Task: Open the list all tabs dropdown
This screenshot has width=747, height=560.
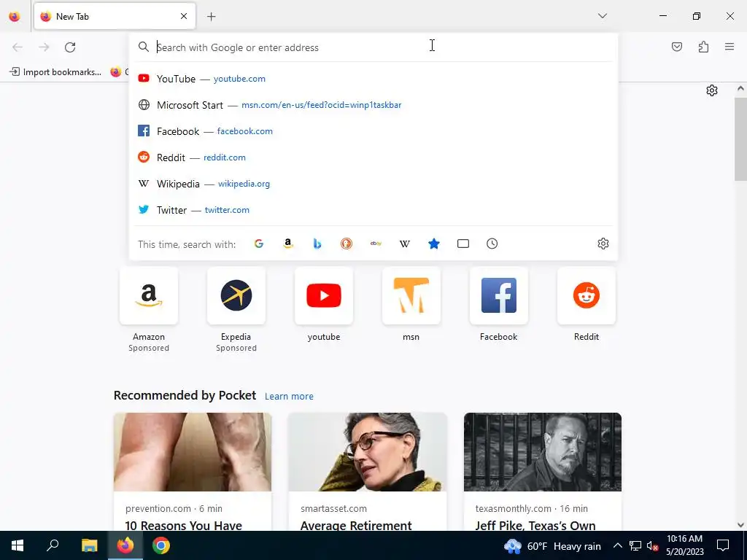Action: [603, 16]
